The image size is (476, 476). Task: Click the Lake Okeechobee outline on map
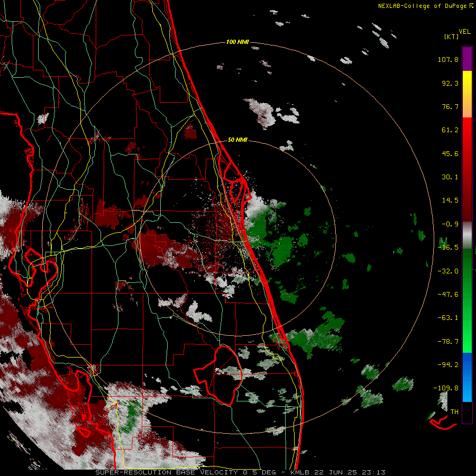(219, 375)
